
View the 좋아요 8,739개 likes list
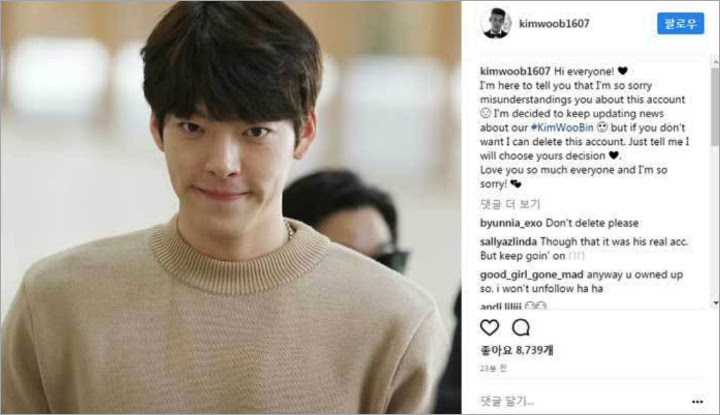point(517,350)
